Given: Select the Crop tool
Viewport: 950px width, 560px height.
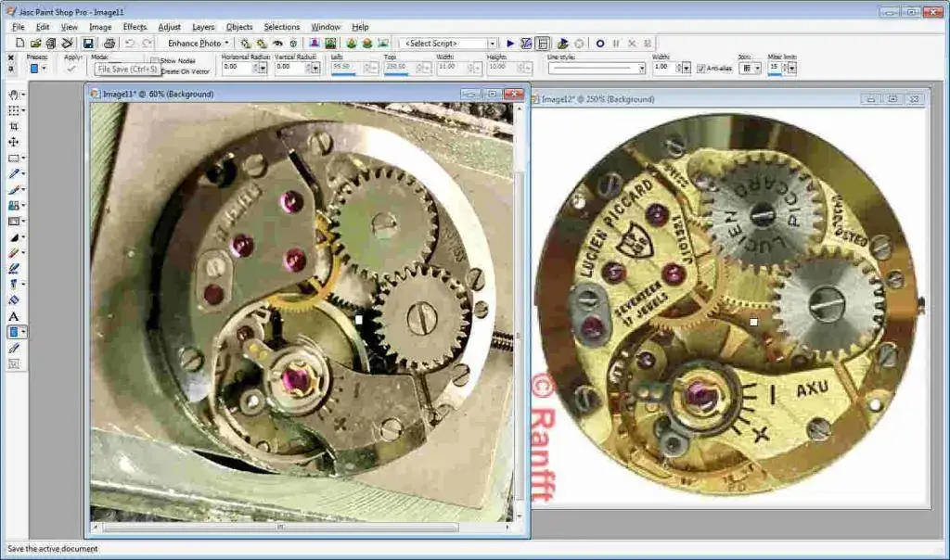Looking at the screenshot, I should pos(13,126).
